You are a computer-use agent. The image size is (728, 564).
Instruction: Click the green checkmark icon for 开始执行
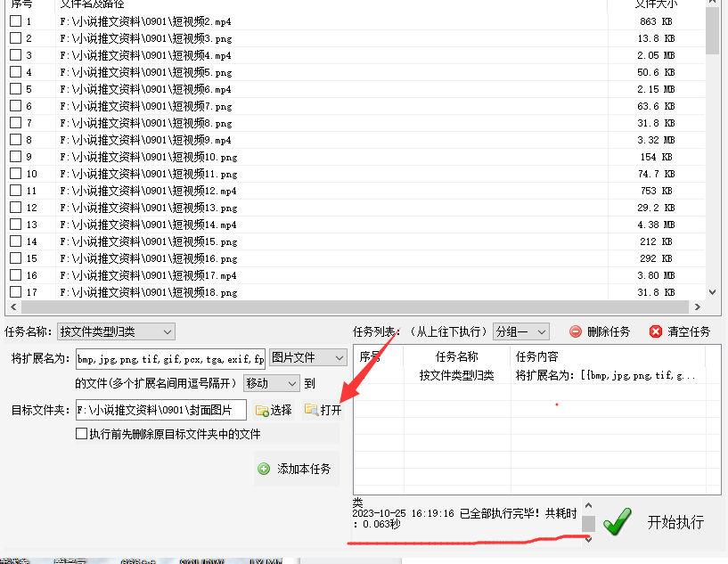tap(617, 522)
